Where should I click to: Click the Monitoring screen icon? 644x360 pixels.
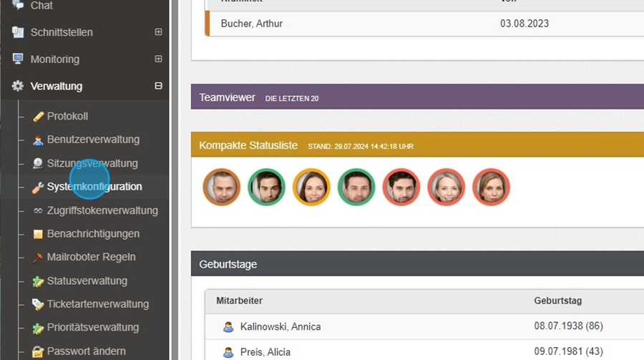18,59
